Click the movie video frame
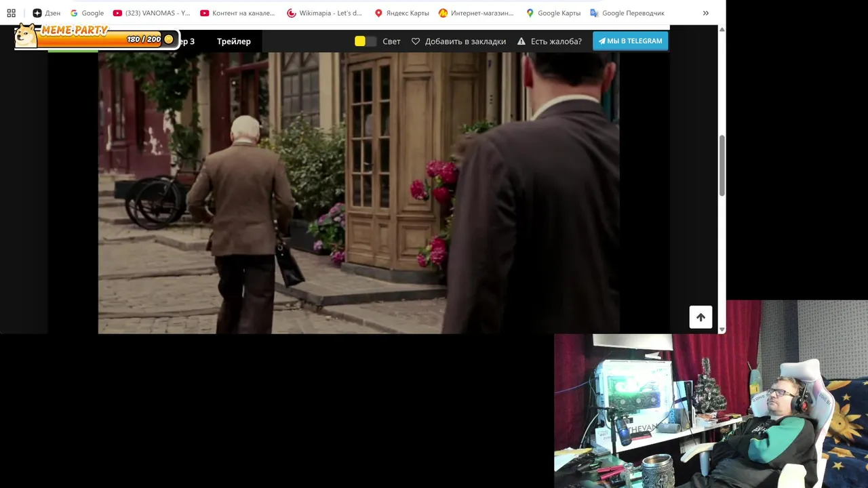This screenshot has height=488, width=868. coord(359,193)
